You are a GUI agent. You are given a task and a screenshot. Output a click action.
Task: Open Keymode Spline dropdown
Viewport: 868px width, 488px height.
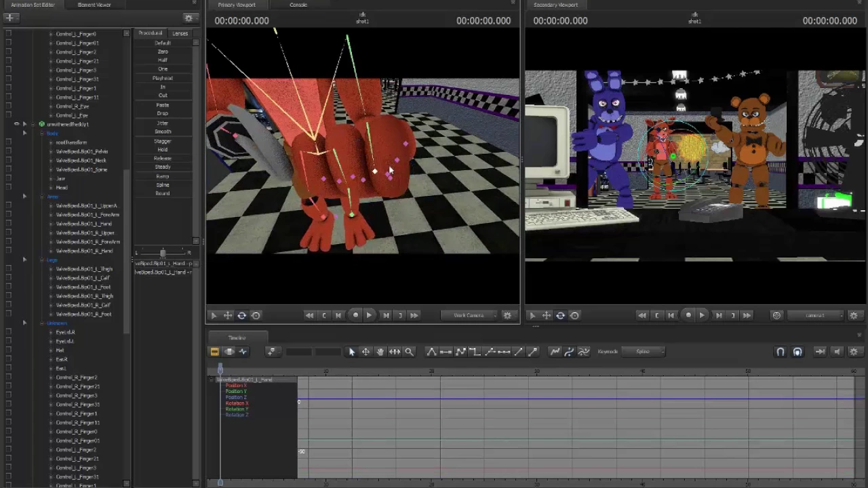pyautogui.click(x=644, y=352)
